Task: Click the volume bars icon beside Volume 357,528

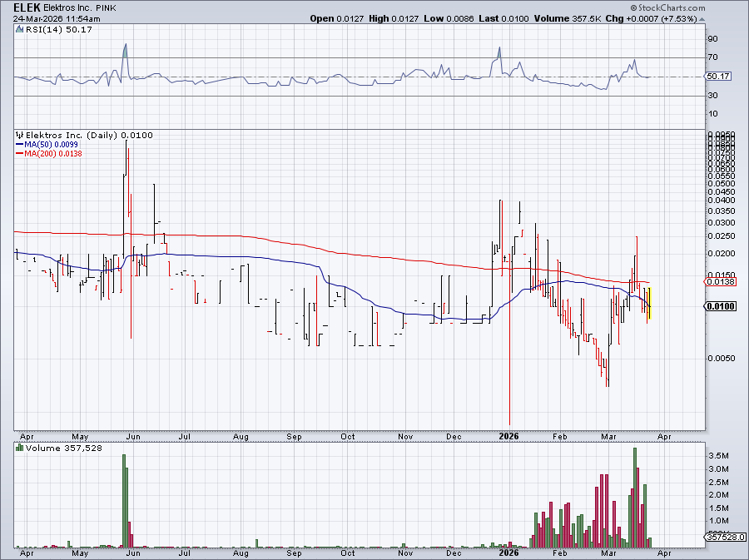Action: click(x=20, y=448)
